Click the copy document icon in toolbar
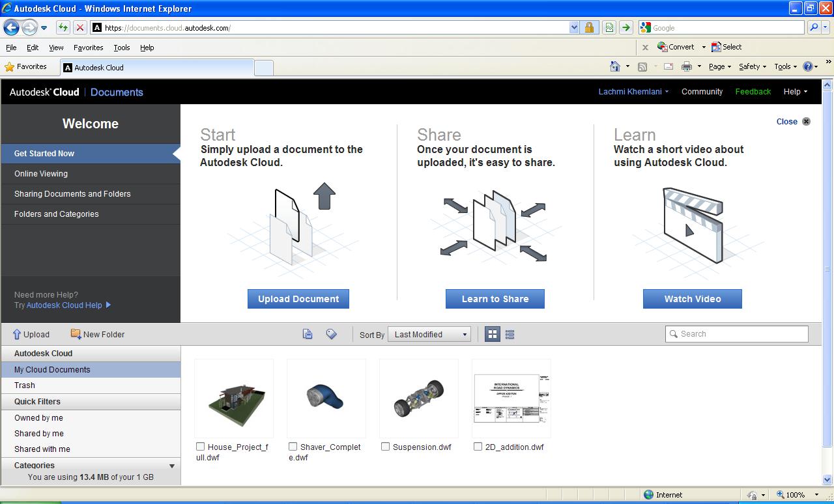 pos(308,334)
